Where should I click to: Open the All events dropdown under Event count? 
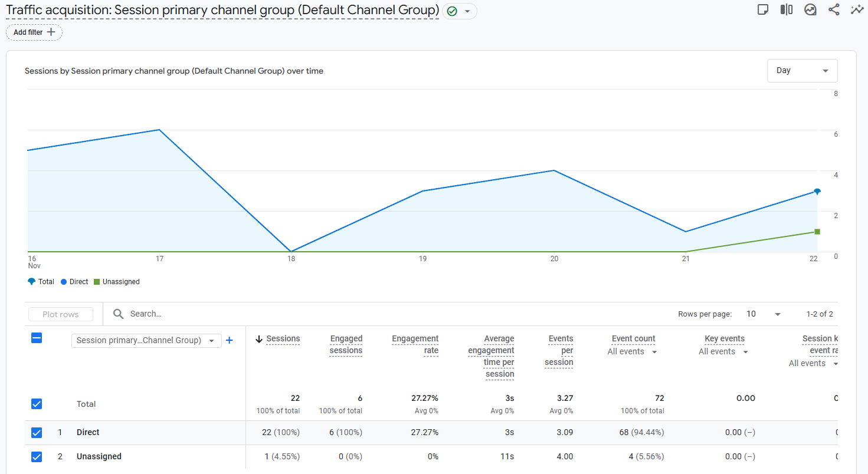click(632, 351)
